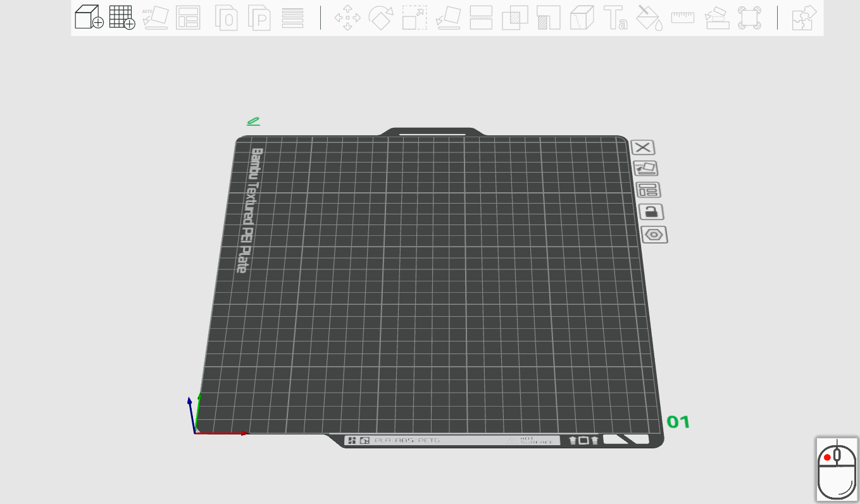Select the Split to Objects tool
Viewport: 860px width, 504px height.
[x=227, y=18]
